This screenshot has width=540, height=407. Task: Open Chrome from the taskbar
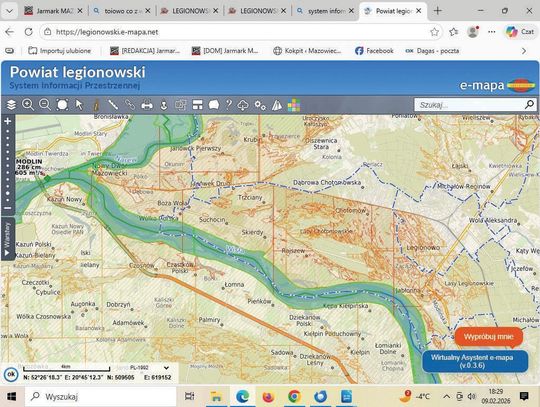pyautogui.click(x=294, y=397)
